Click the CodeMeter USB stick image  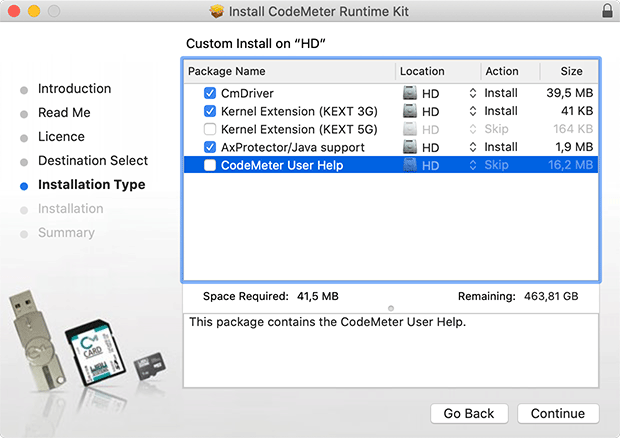click(x=37, y=341)
